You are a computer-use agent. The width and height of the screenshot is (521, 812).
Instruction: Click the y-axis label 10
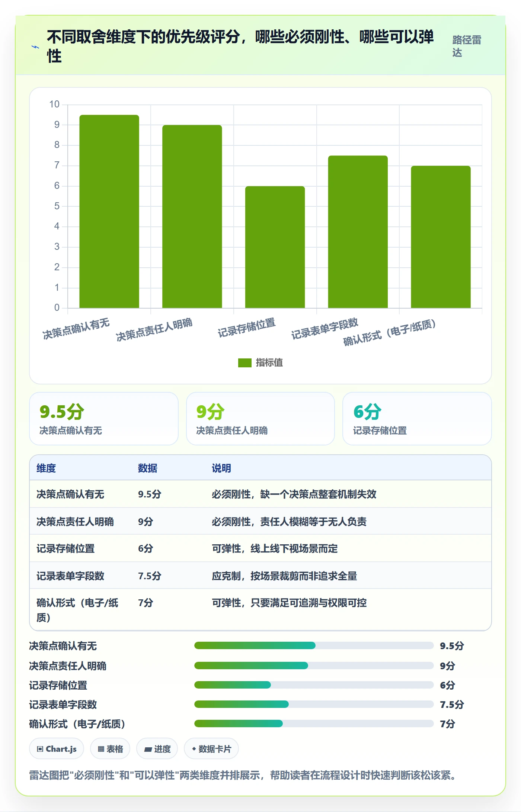coord(54,104)
